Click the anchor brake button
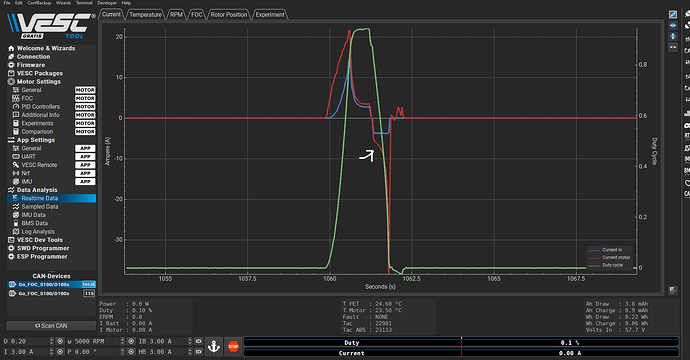 click(x=214, y=346)
